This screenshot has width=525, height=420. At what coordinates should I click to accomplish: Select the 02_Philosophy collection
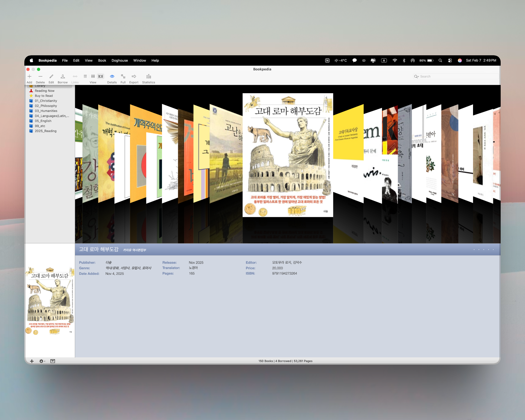[x=46, y=106]
